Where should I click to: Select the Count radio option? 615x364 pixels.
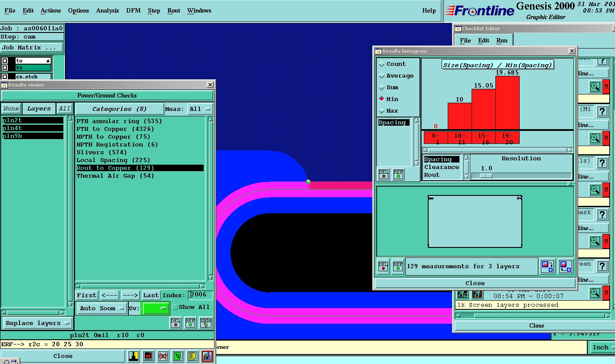(392, 64)
